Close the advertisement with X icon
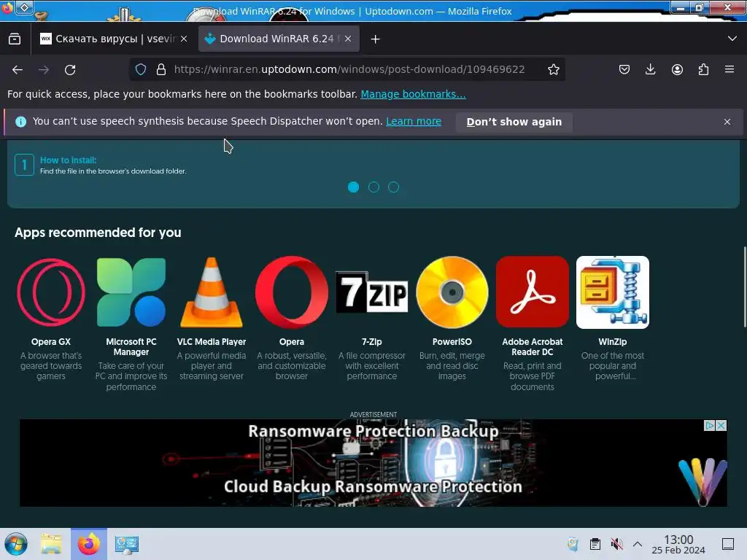Viewport: 747px width, 560px height. click(721, 425)
